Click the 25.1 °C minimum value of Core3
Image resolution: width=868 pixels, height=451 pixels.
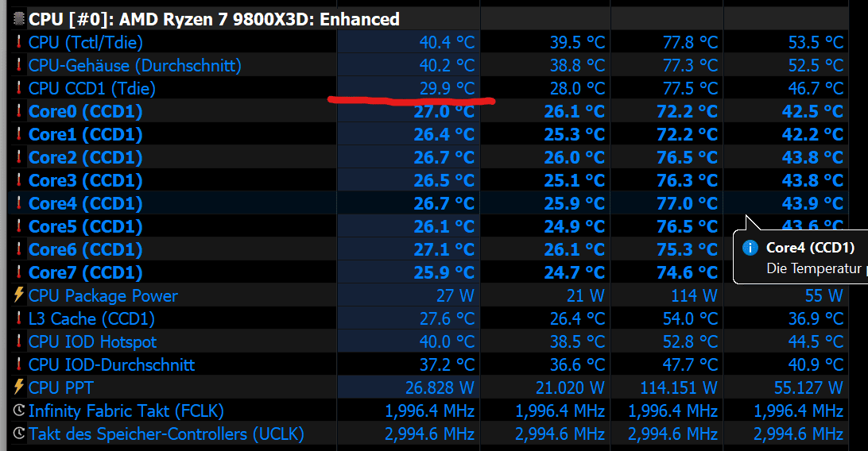coord(574,180)
